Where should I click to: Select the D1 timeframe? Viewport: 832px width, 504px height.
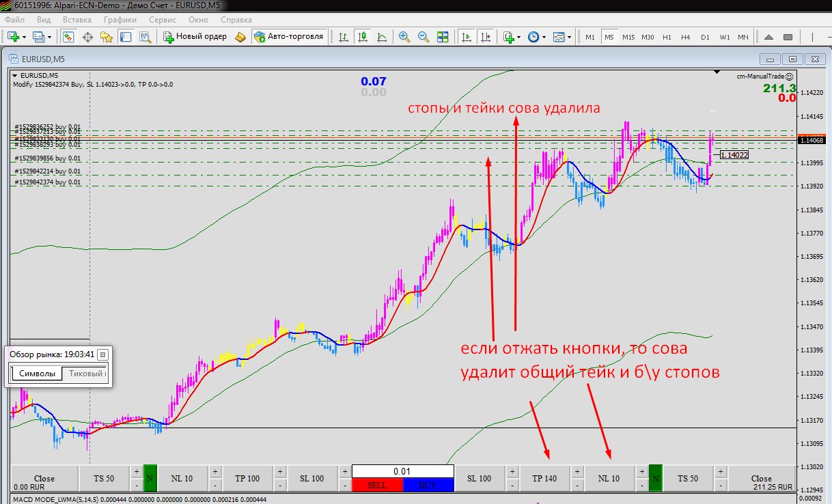705,36
